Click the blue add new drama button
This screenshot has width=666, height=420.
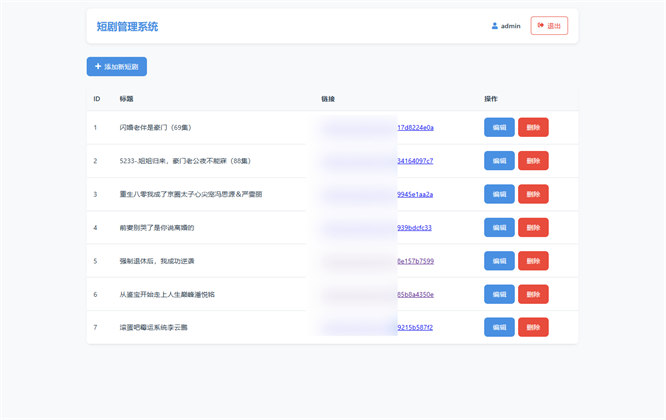click(117, 67)
